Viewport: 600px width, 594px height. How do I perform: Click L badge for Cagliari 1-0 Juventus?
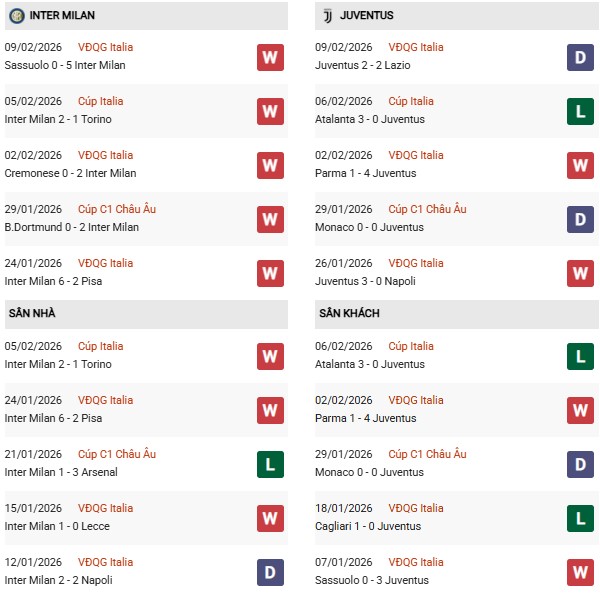[x=580, y=518]
